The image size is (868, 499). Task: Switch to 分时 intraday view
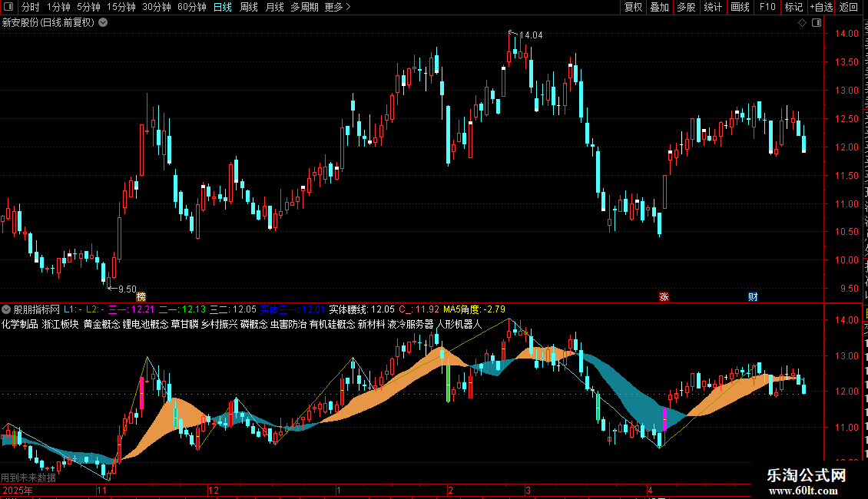[31, 7]
